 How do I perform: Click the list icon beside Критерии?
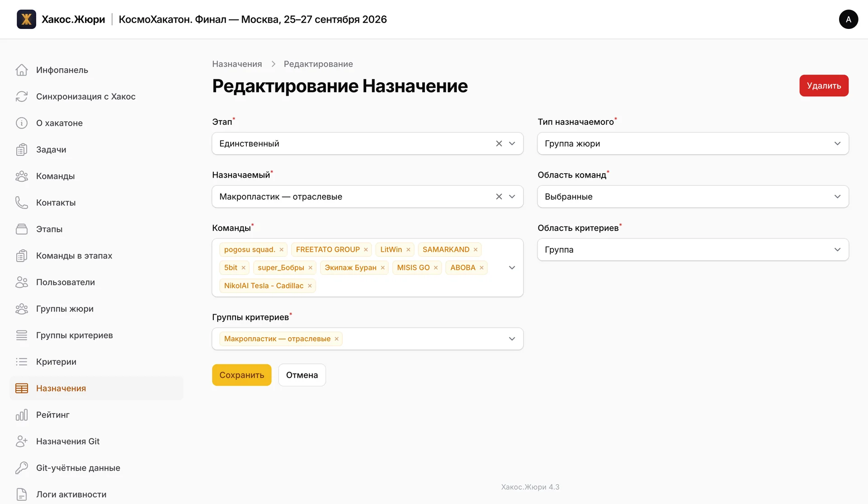coord(22,362)
